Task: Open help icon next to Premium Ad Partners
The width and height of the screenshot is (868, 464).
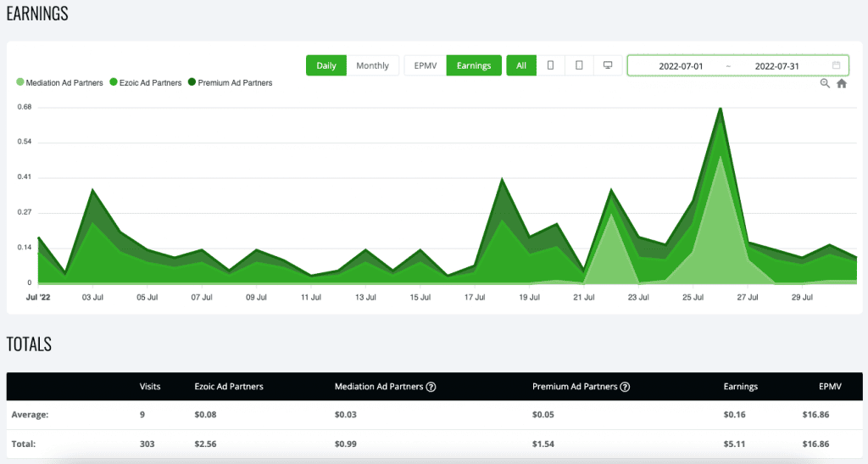Action: tap(625, 387)
